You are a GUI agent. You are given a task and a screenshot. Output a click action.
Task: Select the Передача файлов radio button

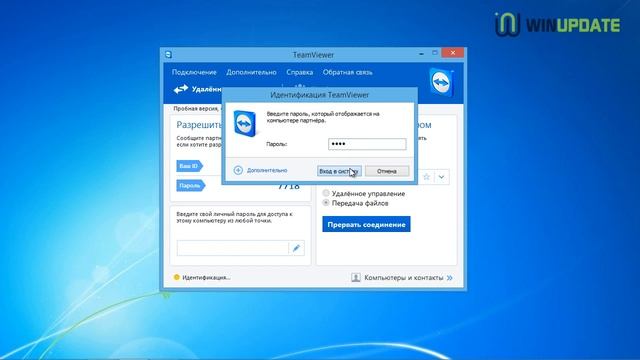[x=326, y=203]
